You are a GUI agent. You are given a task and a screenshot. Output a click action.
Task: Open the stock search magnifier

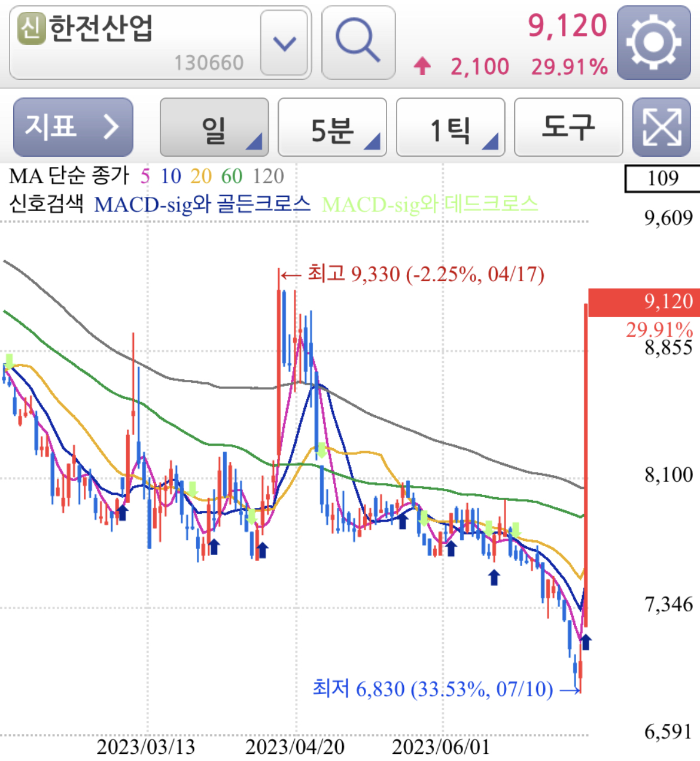(x=358, y=42)
